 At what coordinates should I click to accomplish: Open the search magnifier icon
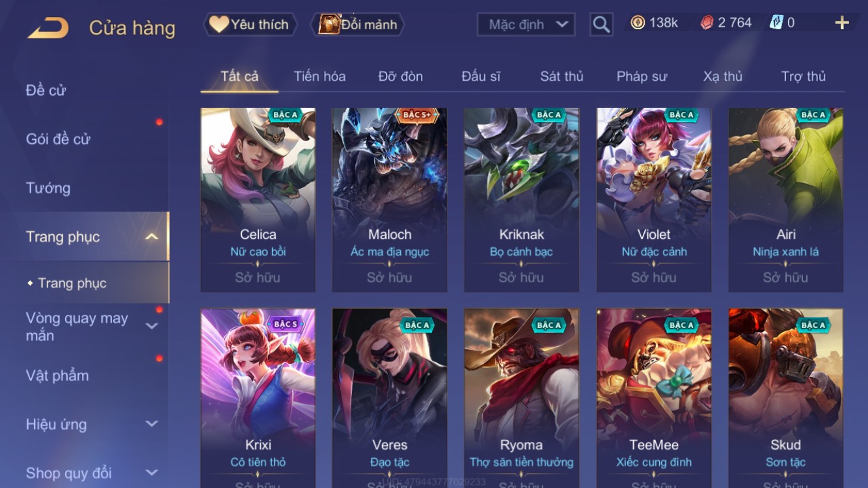pos(601,25)
